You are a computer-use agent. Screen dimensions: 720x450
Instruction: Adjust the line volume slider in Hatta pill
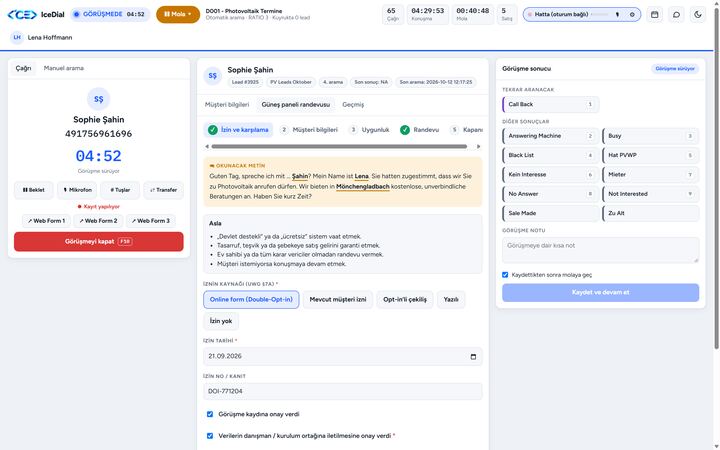pyautogui.click(x=600, y=15)
